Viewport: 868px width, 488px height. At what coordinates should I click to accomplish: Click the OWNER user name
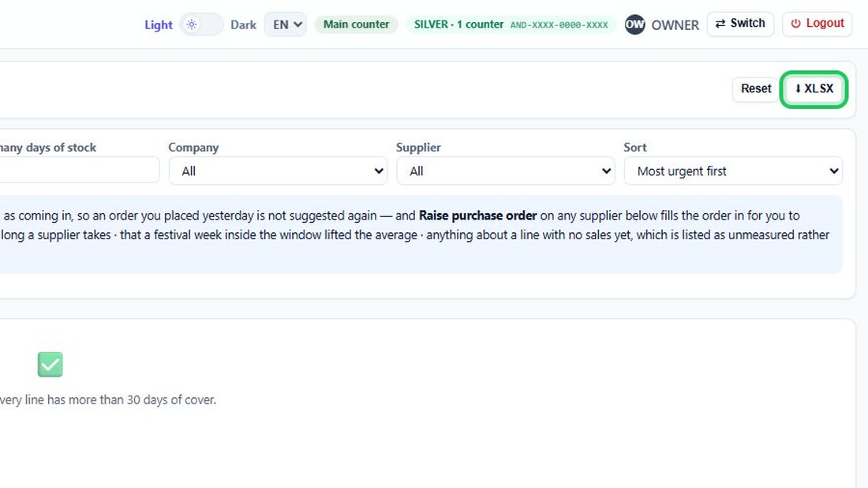(x=675, y=25)
